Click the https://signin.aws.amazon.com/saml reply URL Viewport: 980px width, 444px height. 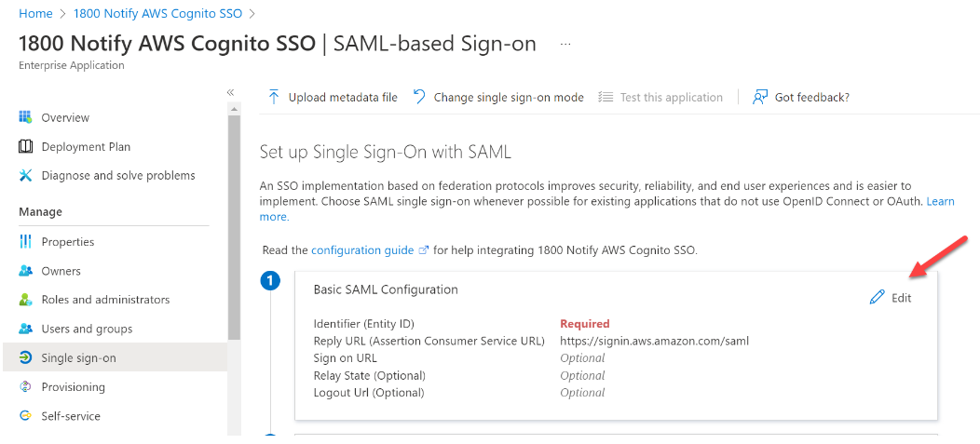[654, 341]
